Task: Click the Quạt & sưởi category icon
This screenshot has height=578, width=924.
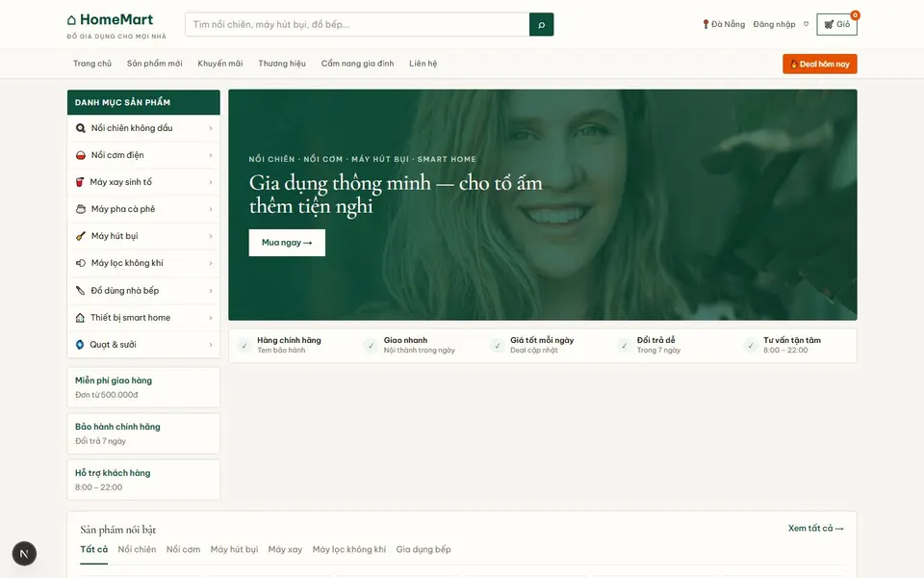Action: coord(80,345)
